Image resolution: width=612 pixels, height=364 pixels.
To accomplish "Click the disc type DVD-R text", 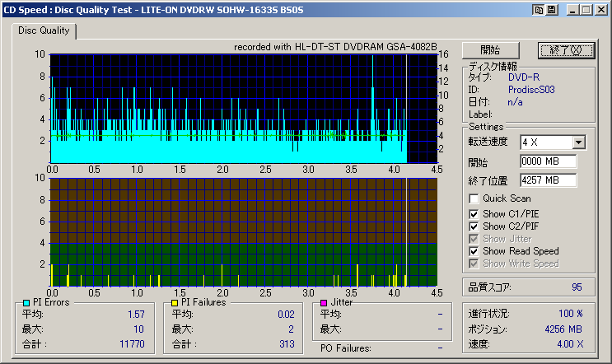I will 524,77.
